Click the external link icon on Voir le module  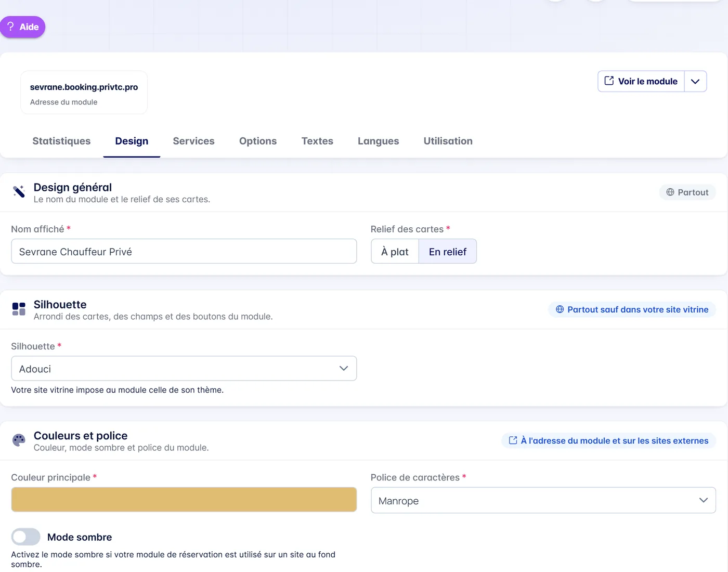609,81
